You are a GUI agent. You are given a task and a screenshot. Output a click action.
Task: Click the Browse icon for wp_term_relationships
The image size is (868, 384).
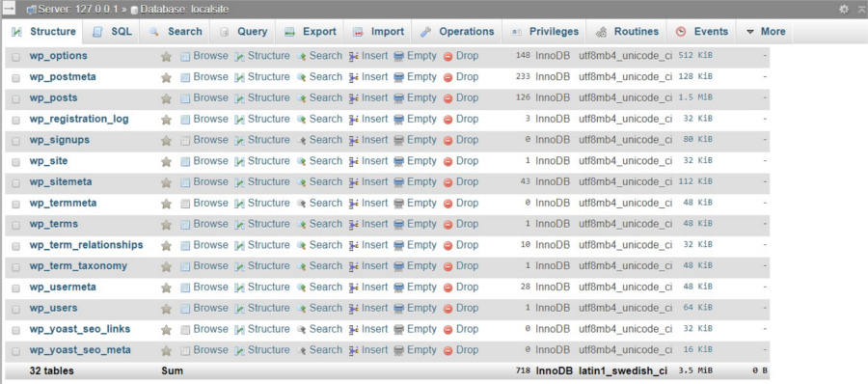(x=185, y=245)
